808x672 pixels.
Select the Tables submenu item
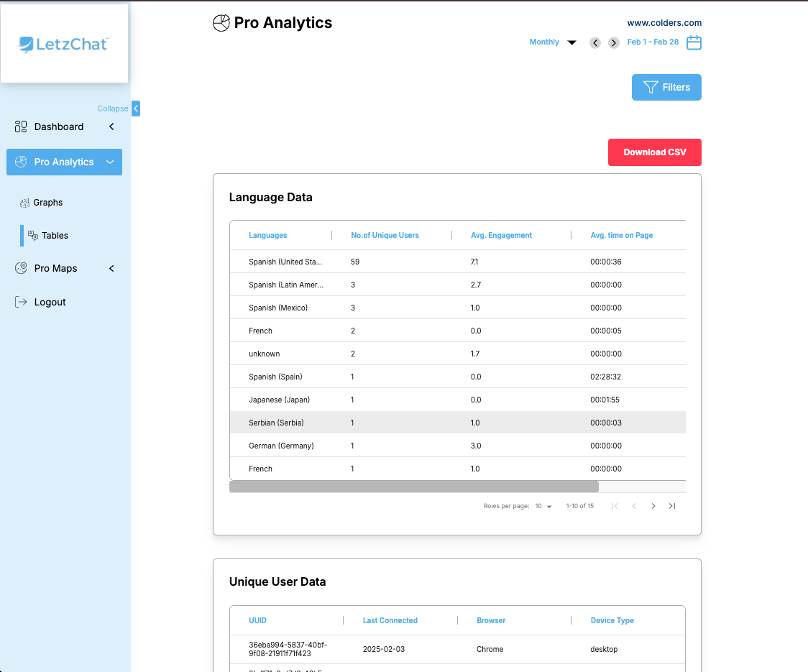pyautogui.click(x=55, y=236)
